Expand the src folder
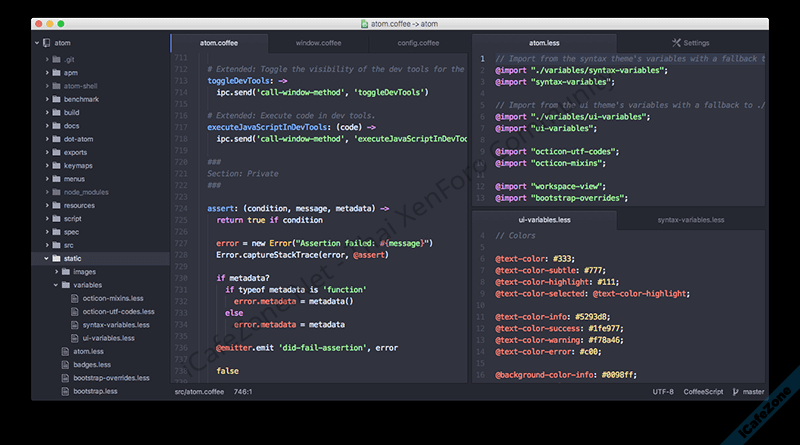The width and height of the screenshot is (800, 445). pyautogui.click(x=46, y=245)
